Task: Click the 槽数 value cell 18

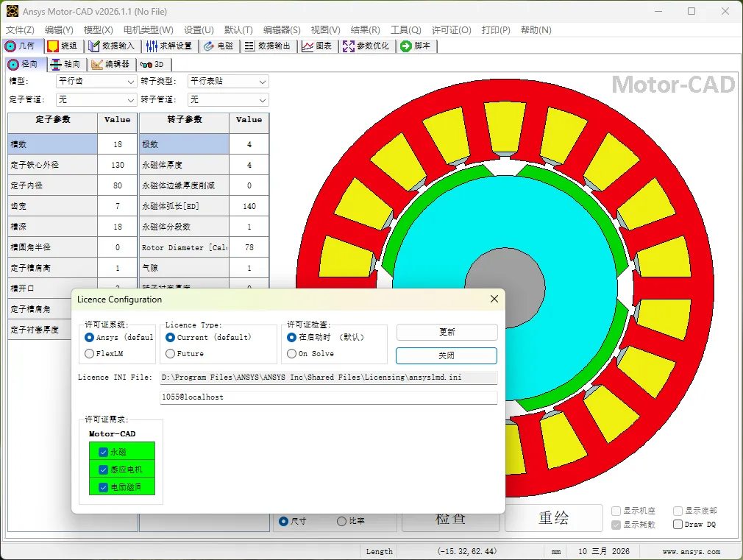Action: pos(118,144)
